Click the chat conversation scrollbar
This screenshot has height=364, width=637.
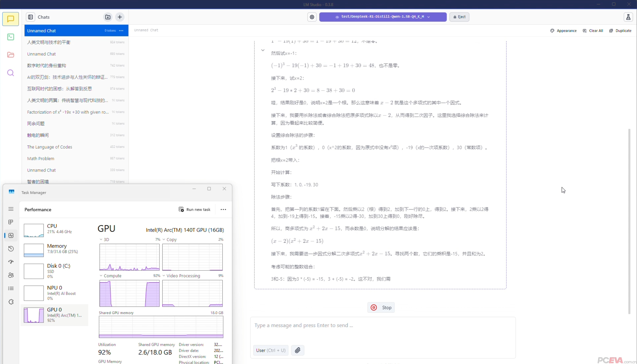[x=629, y=221]
